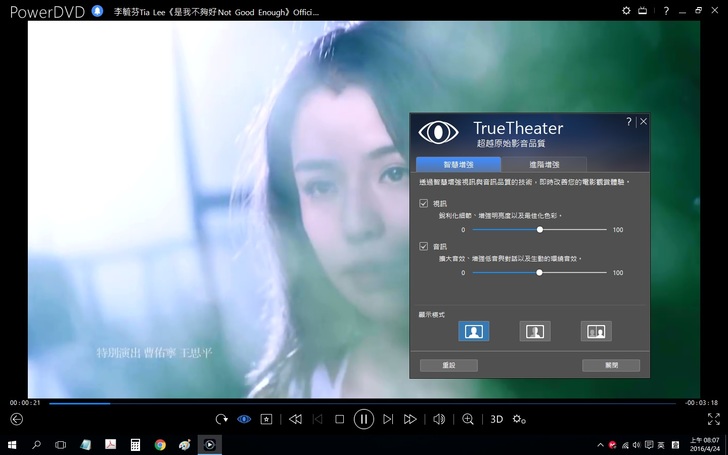Click the rewind button
Viewport: 728px width, 455px height.
(295, 419)
